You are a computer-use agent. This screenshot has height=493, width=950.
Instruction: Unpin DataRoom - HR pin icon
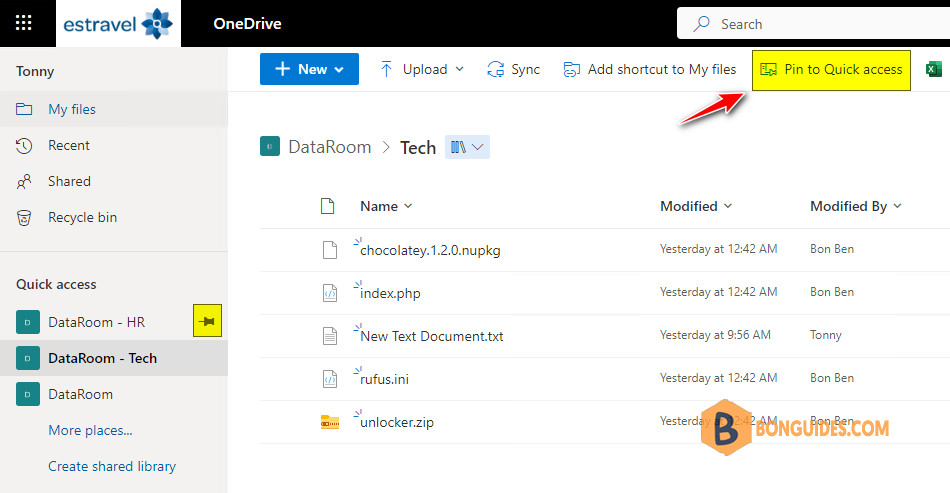point(207,321)
